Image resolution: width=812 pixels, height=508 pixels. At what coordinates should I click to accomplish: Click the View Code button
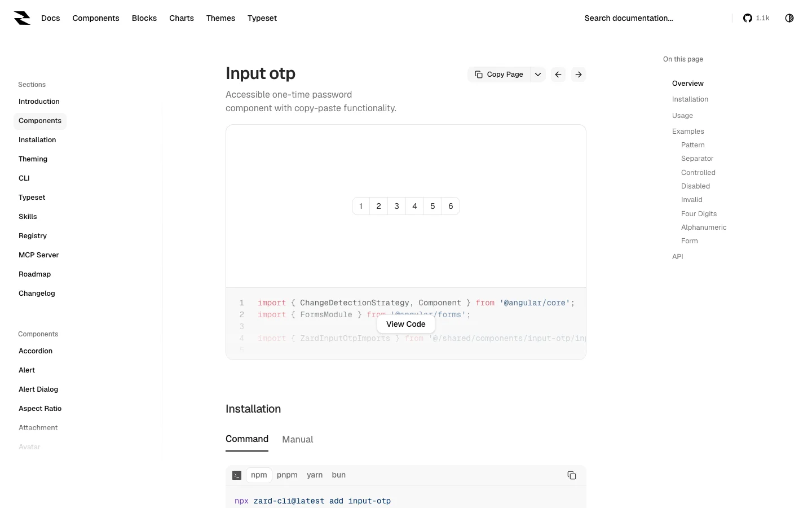[x=406, y=324]
